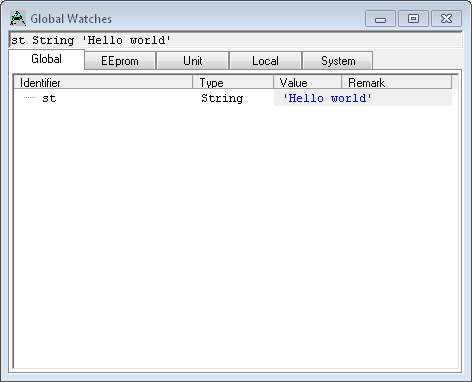Click the Identifier column header

(x=103, y=82)
